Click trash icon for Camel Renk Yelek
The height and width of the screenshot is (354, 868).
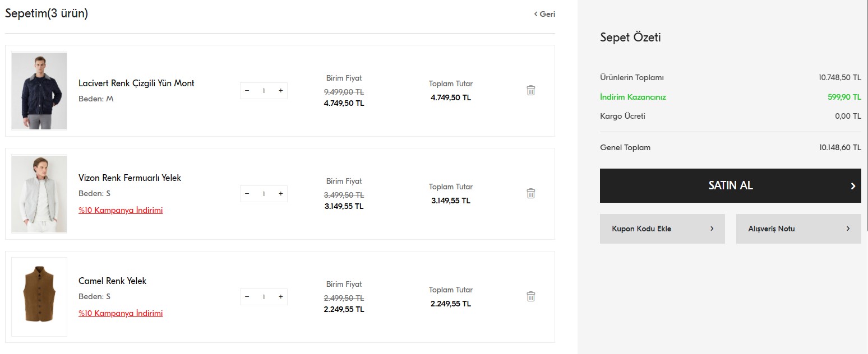(531, 296)
